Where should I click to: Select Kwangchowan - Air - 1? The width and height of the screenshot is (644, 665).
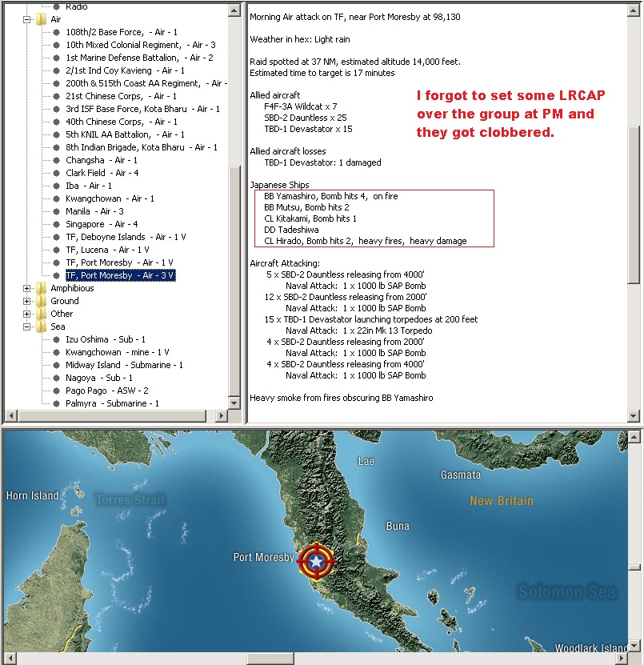(110, 198)
